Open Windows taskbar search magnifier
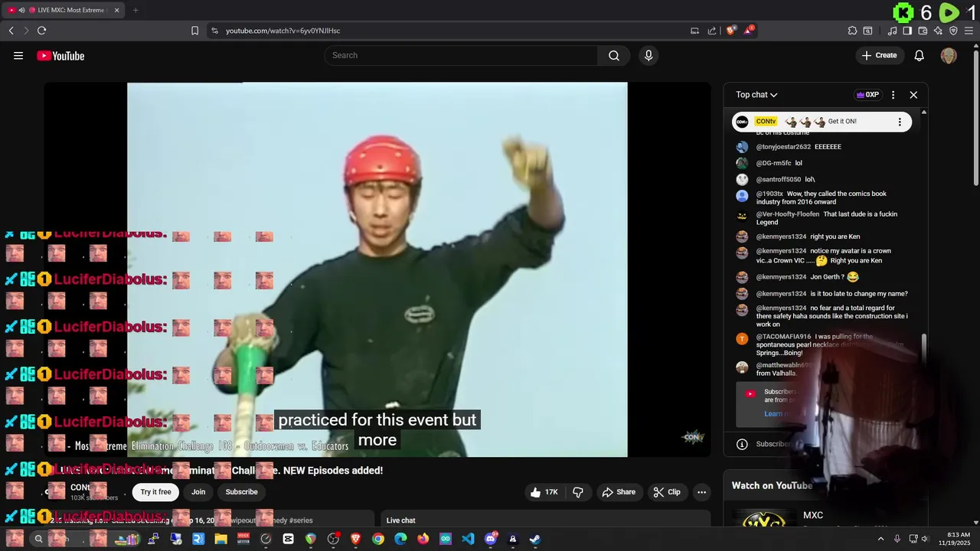Screen dimensions: 980x551 (38, 539)
